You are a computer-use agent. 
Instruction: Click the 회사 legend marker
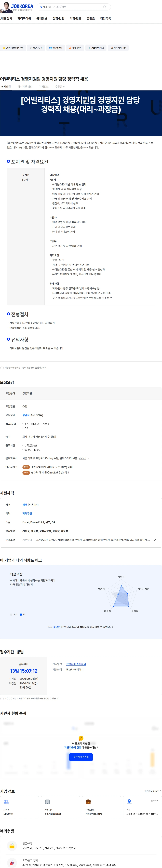tap(11, 614)
